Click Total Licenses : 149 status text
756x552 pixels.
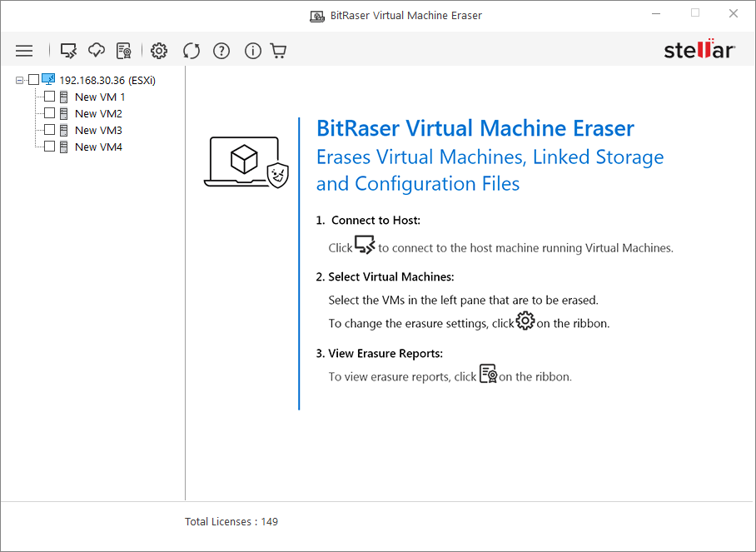click(231, 522)
